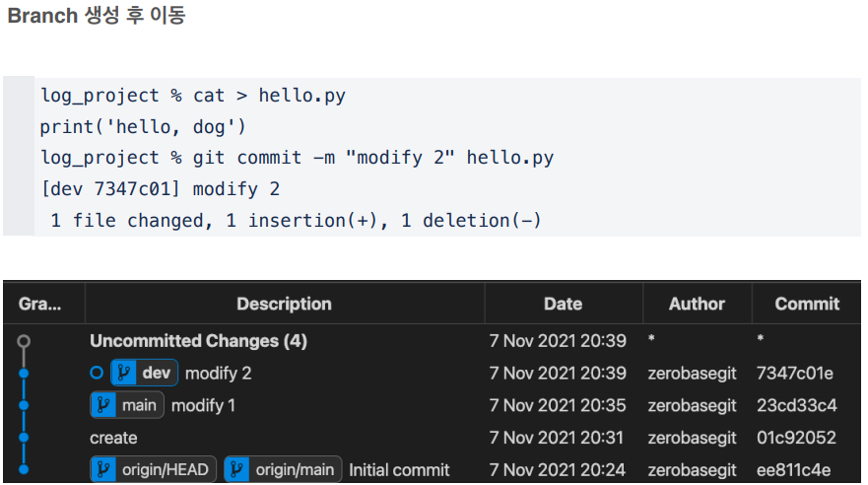Select the Uncommitted Changes (4) row
Viewport: 868px width, 485px height.
tap(198, 341)
